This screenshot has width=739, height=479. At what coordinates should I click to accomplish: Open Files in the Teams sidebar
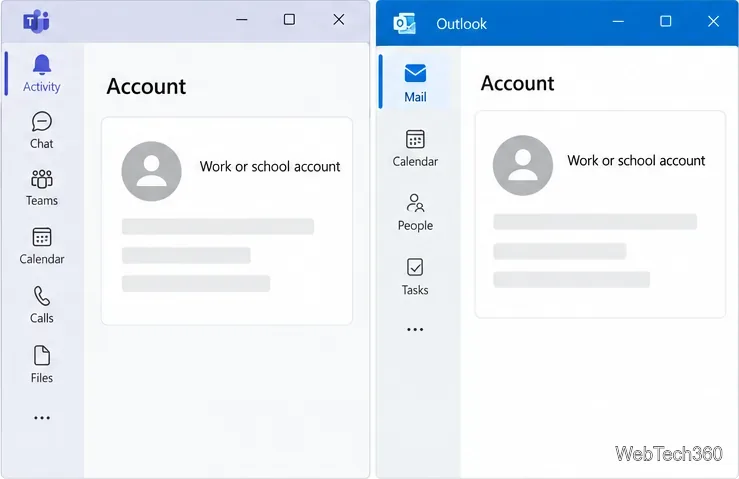pyautogui.click(x=41, y=364)
